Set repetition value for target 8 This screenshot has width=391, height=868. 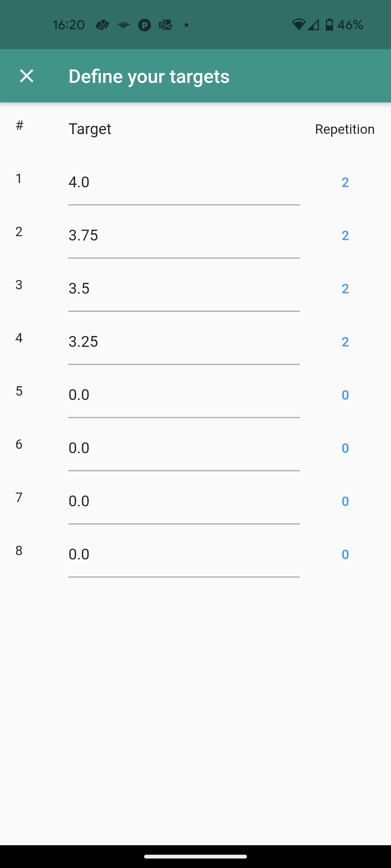345,554
